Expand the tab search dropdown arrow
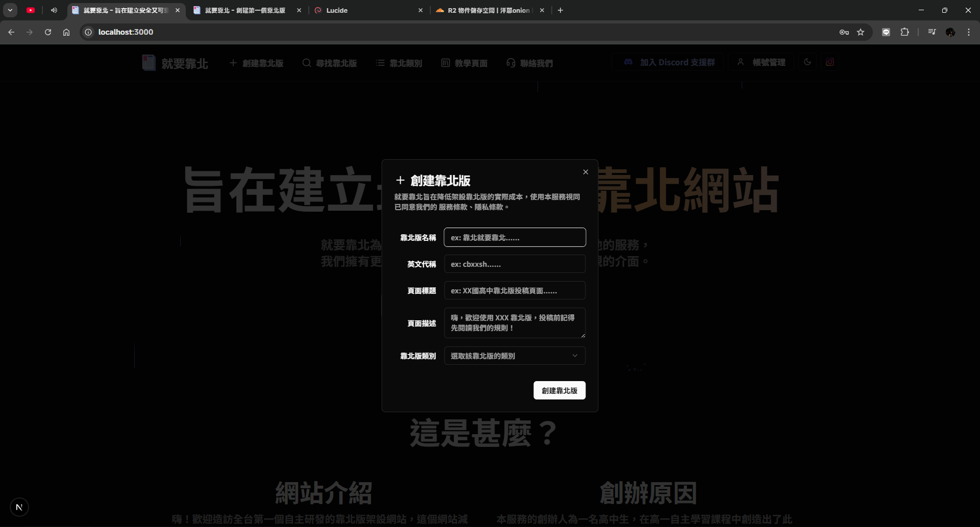 coord(10,10)
